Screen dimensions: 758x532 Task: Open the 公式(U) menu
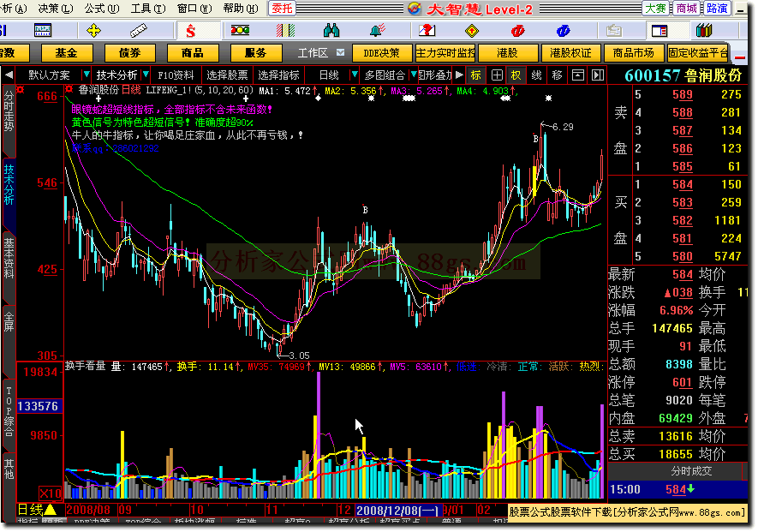click(102, 9)
